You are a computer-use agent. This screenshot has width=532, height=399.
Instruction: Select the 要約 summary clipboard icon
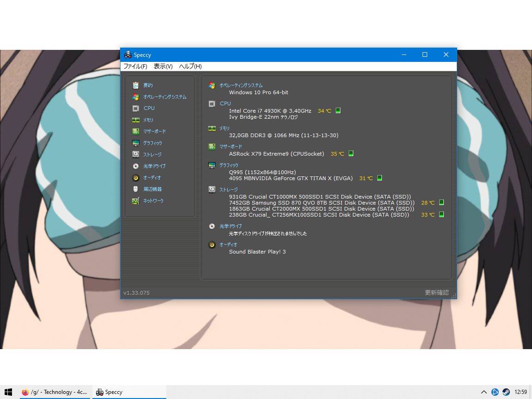136,85
